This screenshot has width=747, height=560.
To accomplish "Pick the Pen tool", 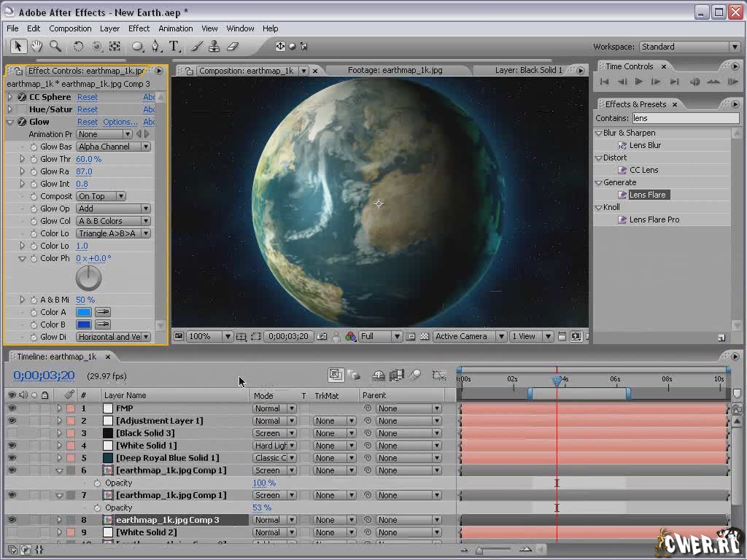I will 155,46.
